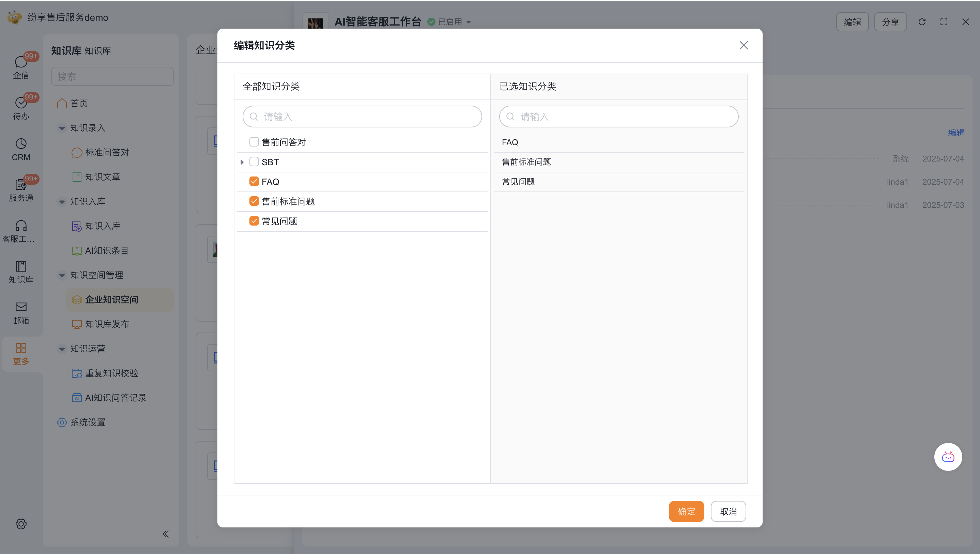Collapse the 知识空间管理 menu group
The width and height of the screenshot is (980, 554).
pyautogui.click(x=62, y=275)
